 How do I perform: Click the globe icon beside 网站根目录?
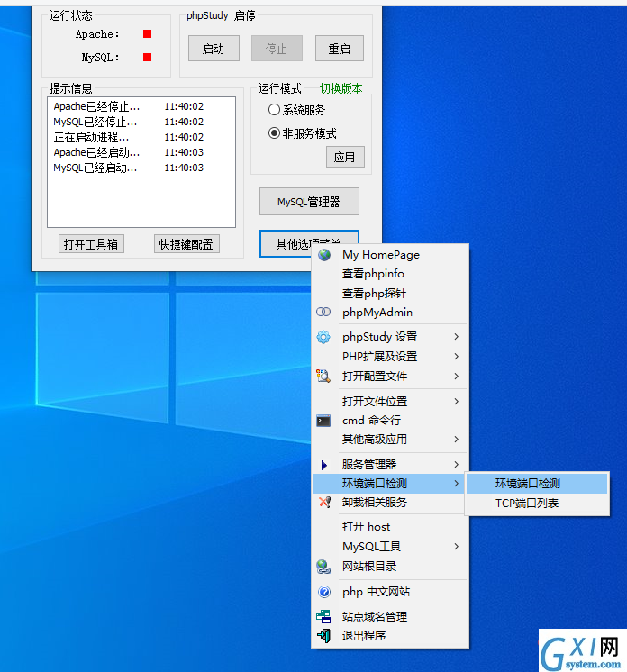tap(323, 567)
